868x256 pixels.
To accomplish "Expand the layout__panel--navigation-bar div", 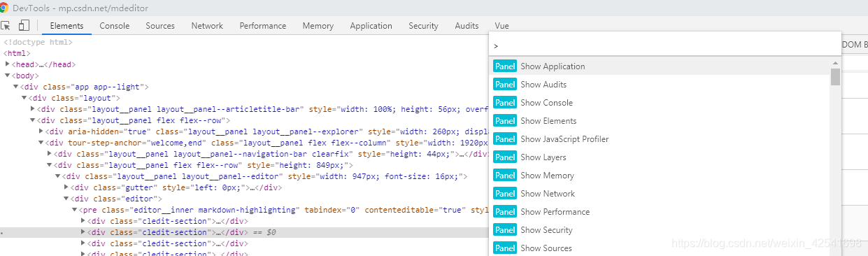I will pos(50,154).
